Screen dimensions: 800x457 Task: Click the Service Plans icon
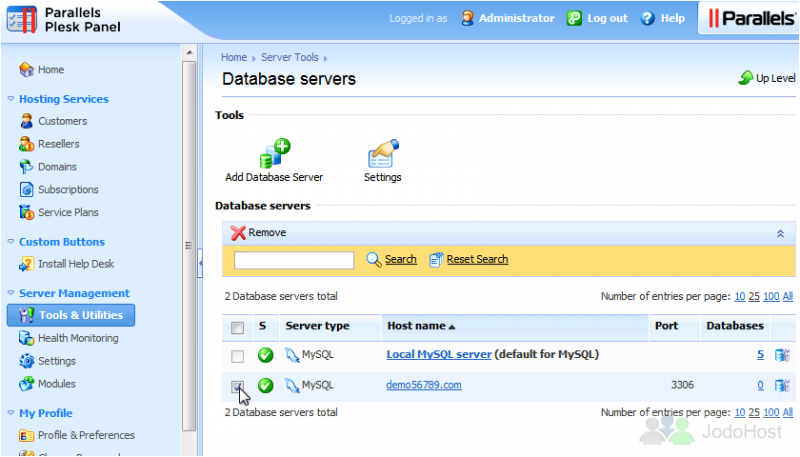(27, 212)
